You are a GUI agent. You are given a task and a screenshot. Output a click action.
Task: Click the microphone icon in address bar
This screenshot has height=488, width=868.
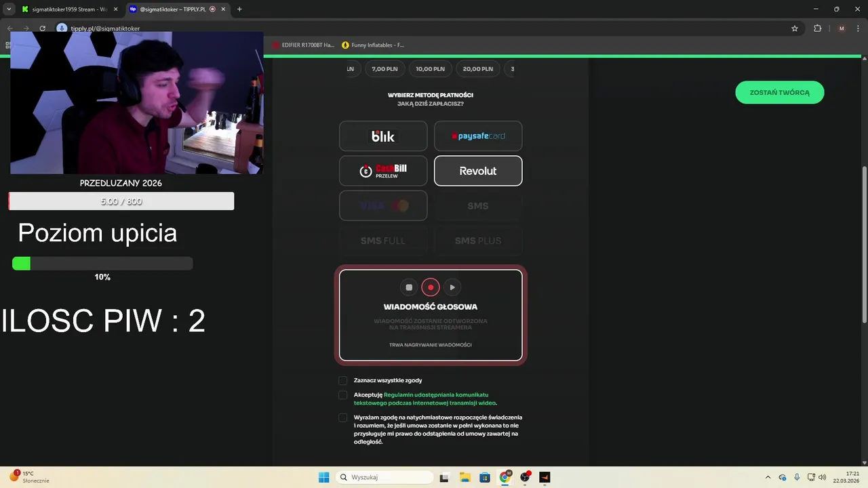coord(62,28)
